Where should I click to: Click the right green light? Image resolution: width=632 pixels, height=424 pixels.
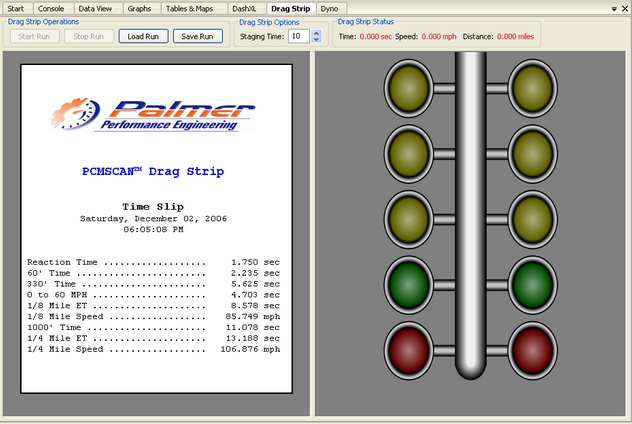[532, 285]
